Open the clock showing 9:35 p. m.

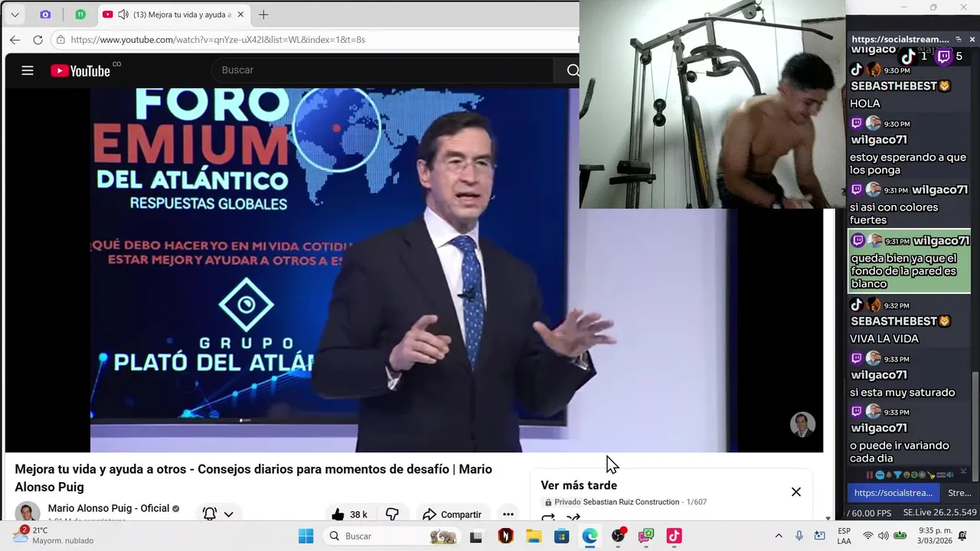(x=934, y=536)
